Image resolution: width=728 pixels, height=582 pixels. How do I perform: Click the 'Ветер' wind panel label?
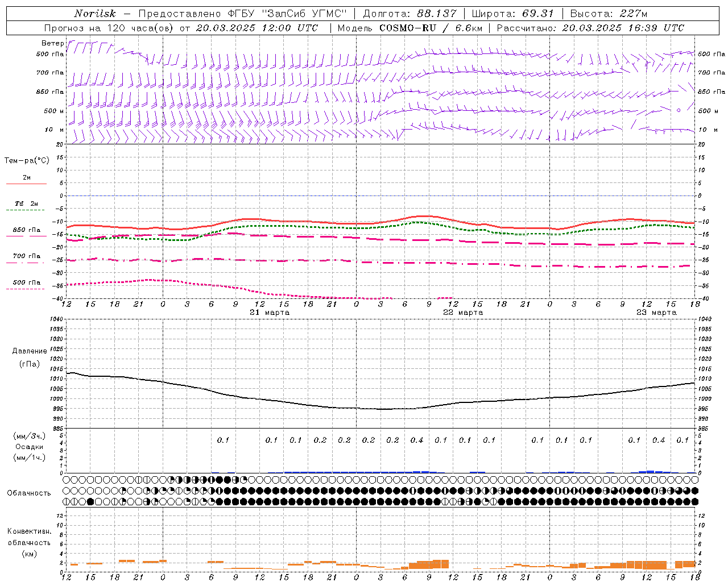(53, 43)
